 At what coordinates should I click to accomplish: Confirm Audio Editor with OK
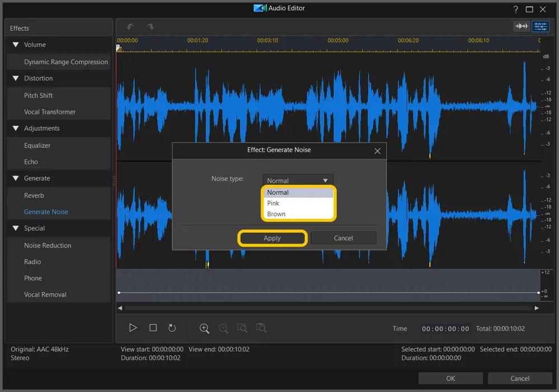(451, 379)
